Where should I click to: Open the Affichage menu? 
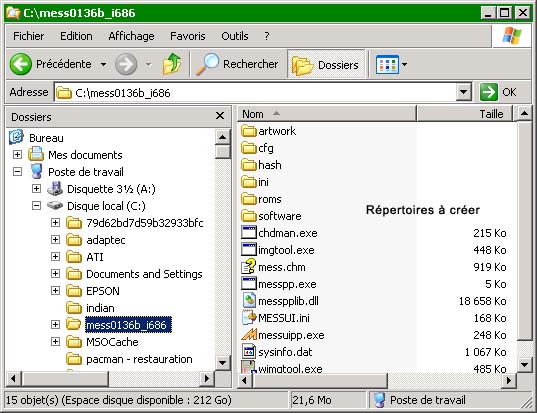[131, 36]
